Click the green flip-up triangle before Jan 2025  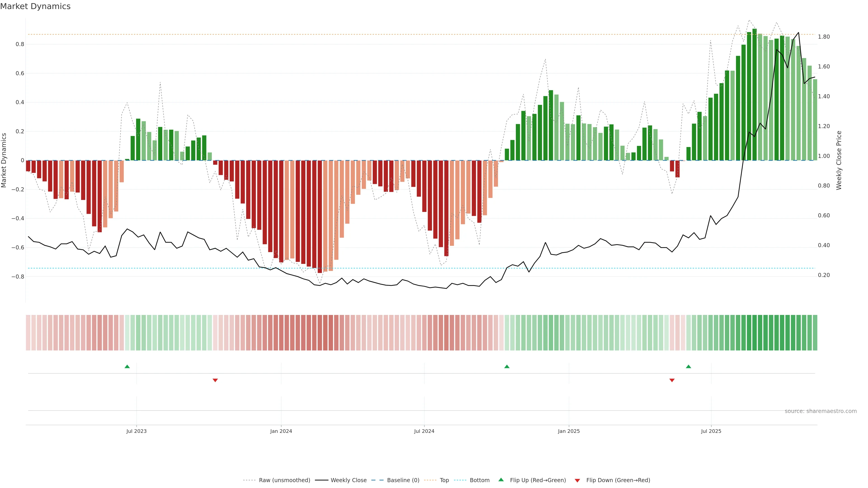pos(507,366)
